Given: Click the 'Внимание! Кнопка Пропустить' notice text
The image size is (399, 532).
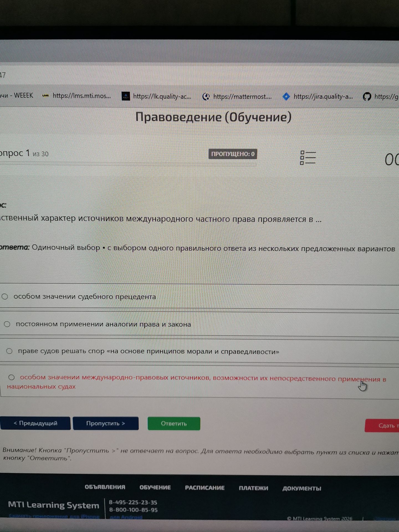Looking at the screenshot, I should click(200, 454).
